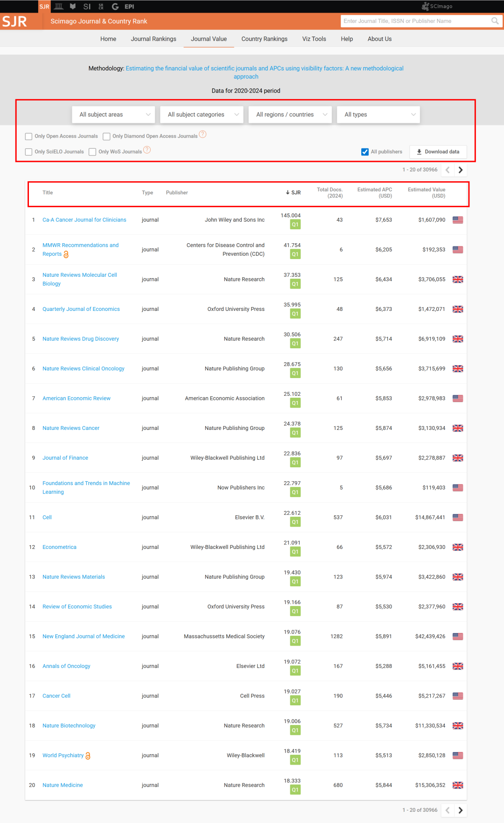
Task: Open the Country Rankings menu item
Action: coord(264,39)
